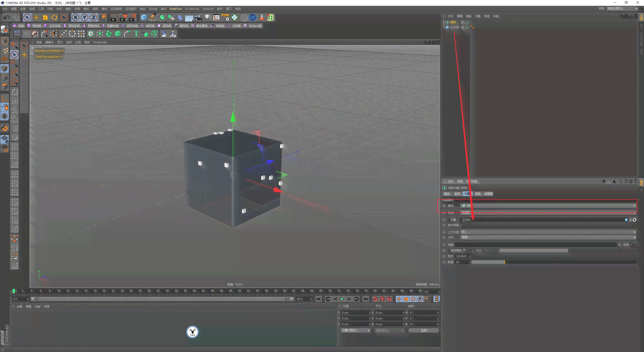The height and width of the screenshot is (352, 644).
Task: Click the attribute manager search magnifier
Action: [x=621, y=181]
